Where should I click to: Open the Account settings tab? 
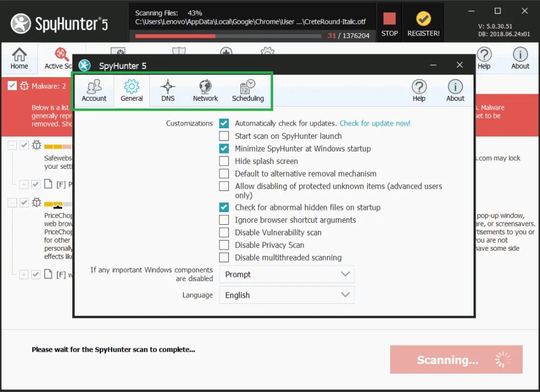coord(94,90)
